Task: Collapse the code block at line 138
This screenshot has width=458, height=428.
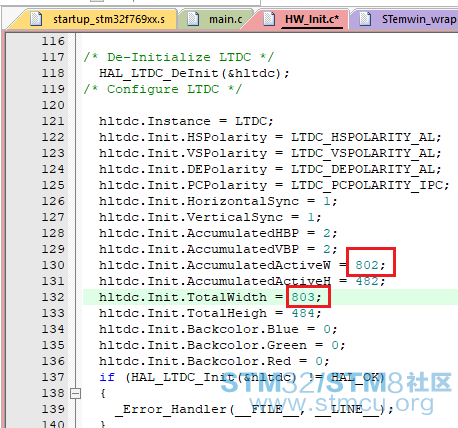Action: pyautogui.click(x=76, y=394)
